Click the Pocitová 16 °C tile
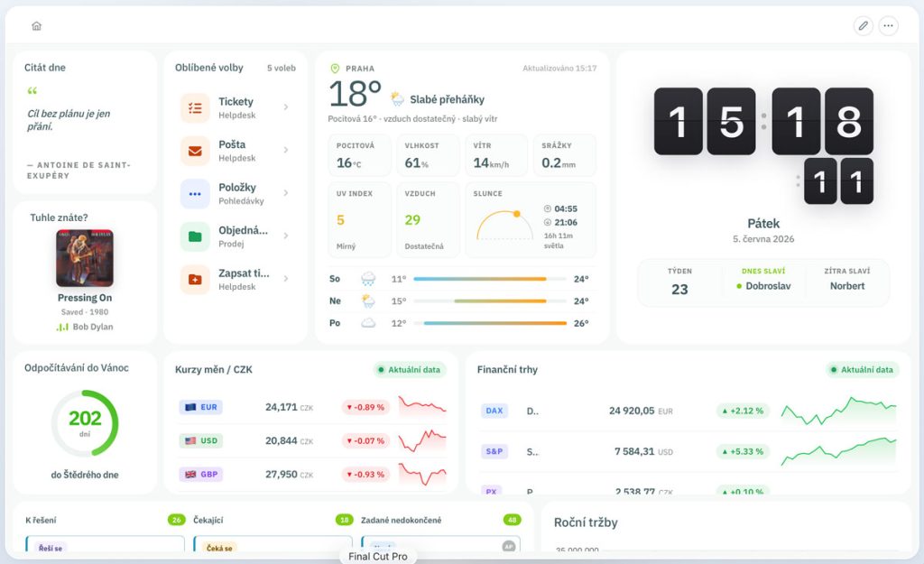The image size is (924, 564). [x=359, y=155]
